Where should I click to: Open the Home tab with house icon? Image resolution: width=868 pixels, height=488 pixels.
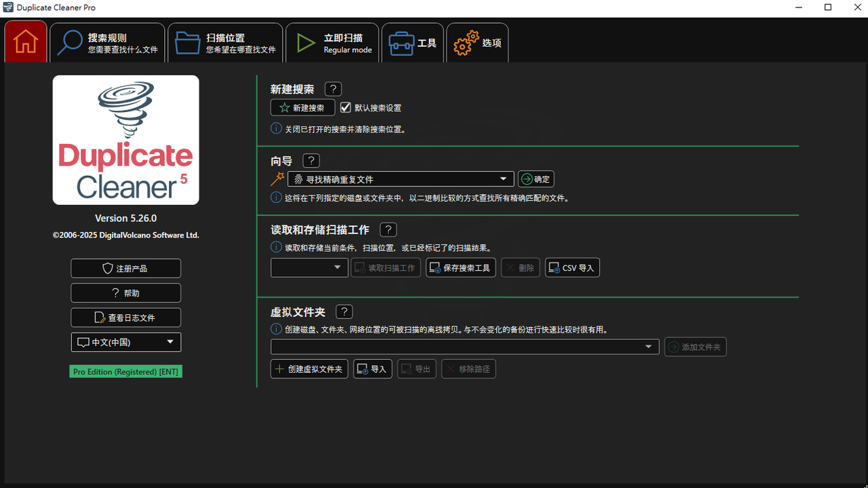(26, 42)
